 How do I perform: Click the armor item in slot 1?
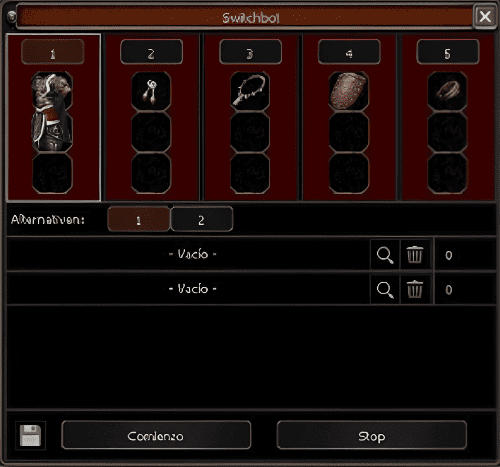(52, 112)
